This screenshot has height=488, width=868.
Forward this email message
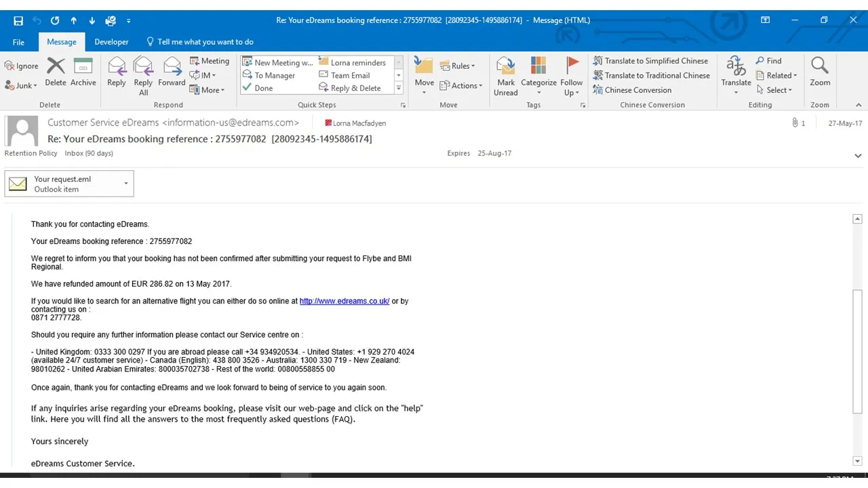pyautogui.click(x=172, y=72)
